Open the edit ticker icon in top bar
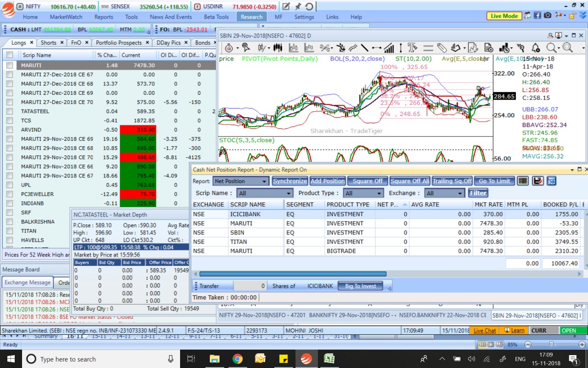Image resolution: width=588 pixels, height=368 pixels. click(286, 6)
